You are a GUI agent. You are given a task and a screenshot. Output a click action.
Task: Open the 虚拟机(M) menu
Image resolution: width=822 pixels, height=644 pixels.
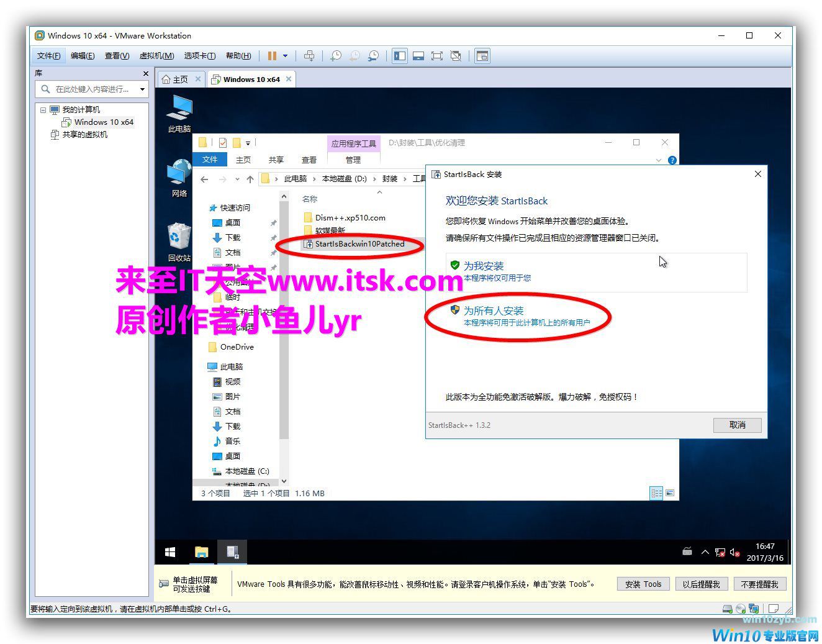coord(156,56)
